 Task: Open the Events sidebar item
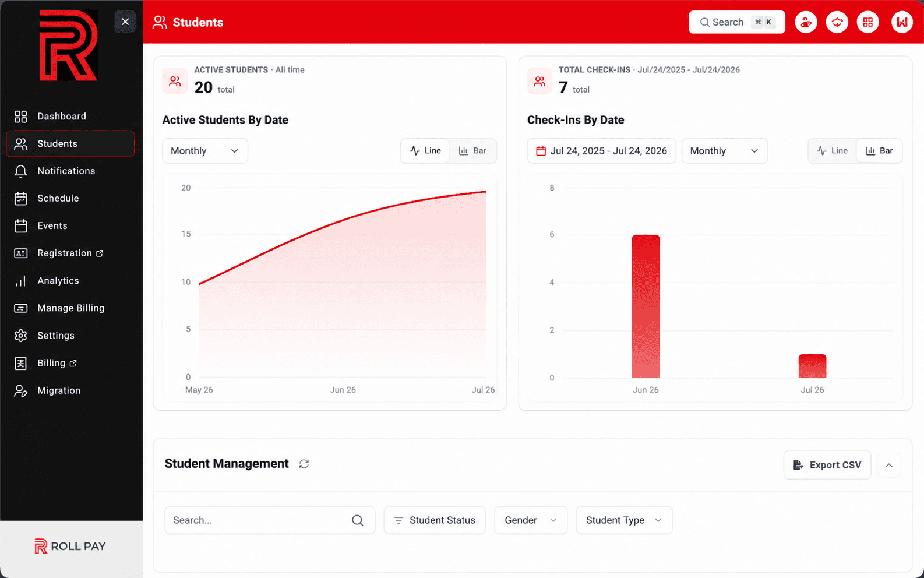coord(70,226)
